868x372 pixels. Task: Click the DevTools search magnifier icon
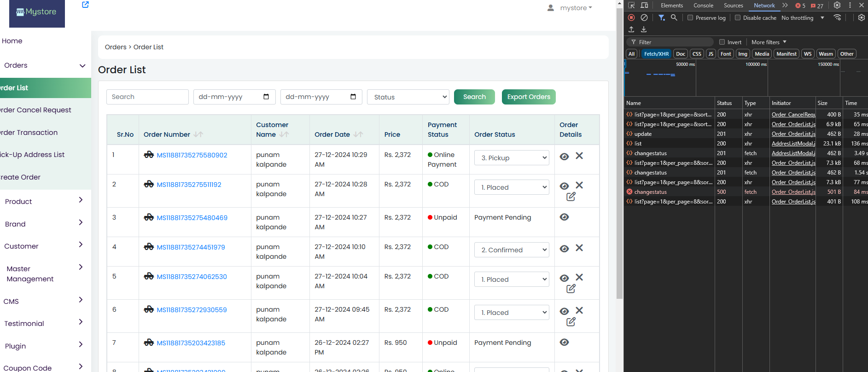[x=674, y=17]
